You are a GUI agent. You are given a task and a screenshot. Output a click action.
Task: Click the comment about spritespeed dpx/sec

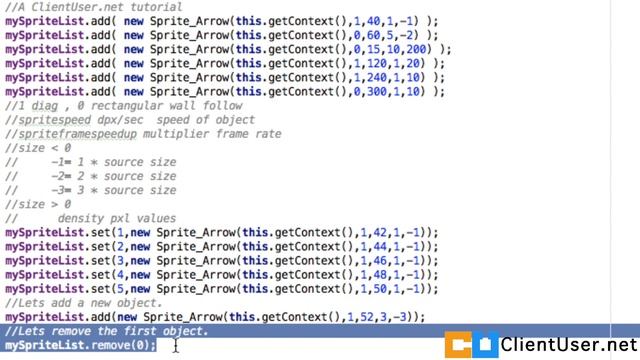coord(130,120)
